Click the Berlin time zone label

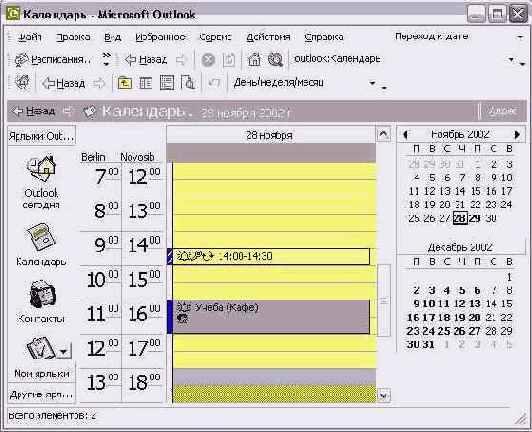point(93,157)
